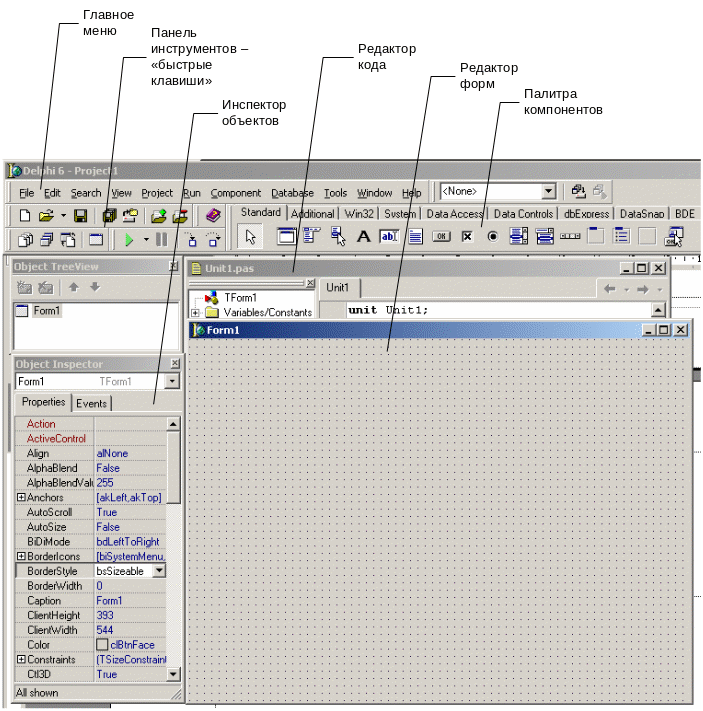Click the Toggle Form/Unit icon

(x=68, y=239)
